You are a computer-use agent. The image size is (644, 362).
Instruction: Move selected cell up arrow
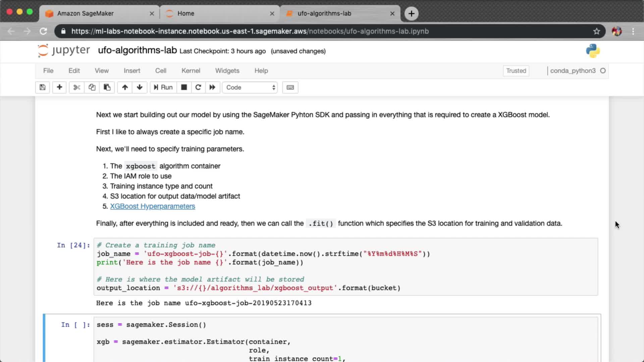coord(125,87)
